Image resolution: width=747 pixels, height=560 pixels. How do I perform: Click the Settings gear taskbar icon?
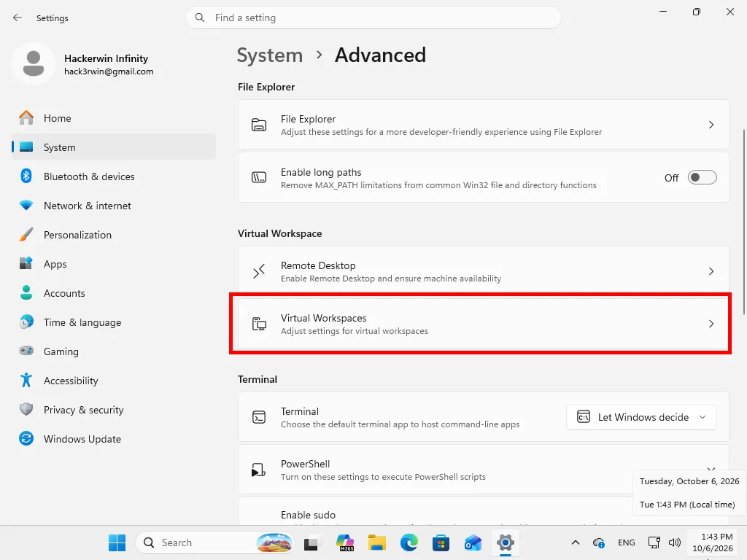505,542
